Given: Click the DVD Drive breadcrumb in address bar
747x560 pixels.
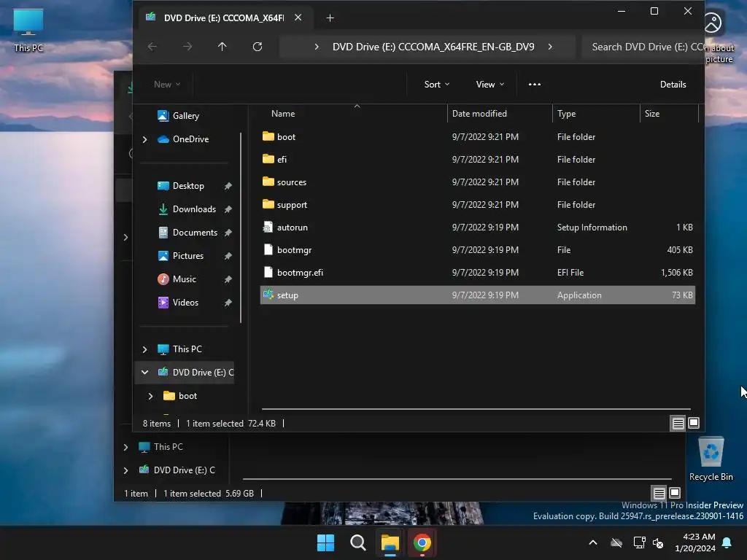Looking at the screenshot, I should point(433,47).
